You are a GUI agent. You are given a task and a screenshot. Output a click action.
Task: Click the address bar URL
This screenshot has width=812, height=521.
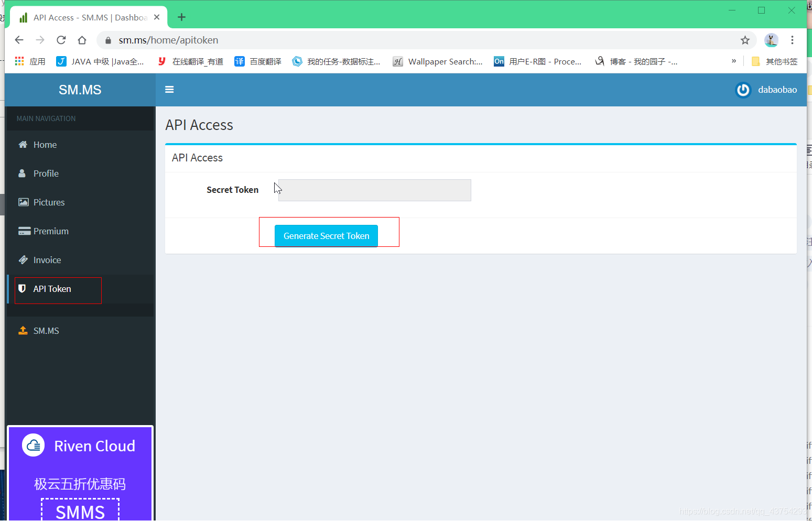click(x=168, y=40)
